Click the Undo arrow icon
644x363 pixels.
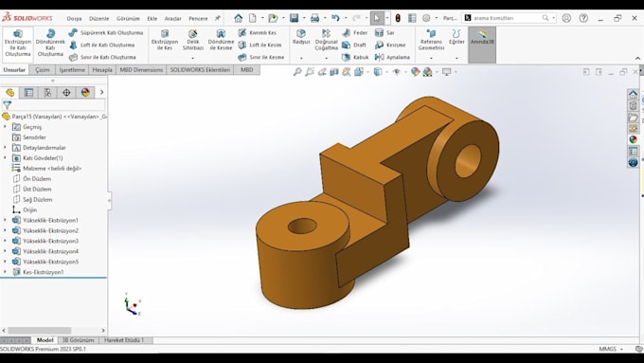[335, 18]
